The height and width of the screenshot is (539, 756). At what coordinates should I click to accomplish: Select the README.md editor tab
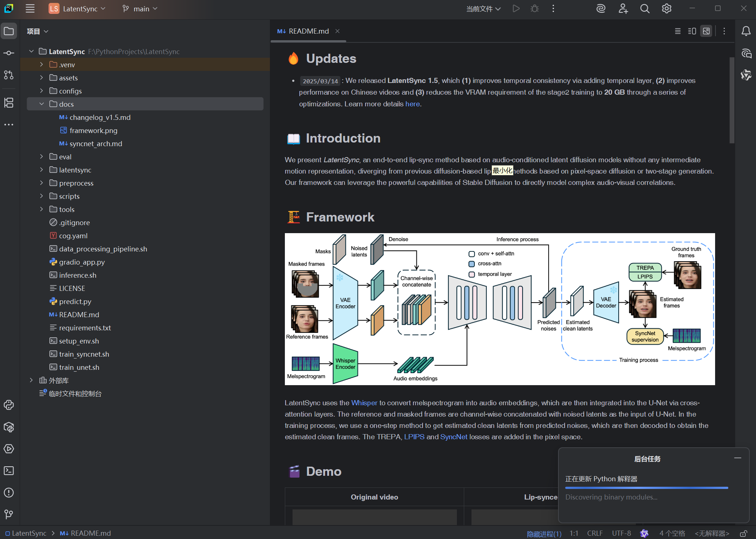pos(308,31)
